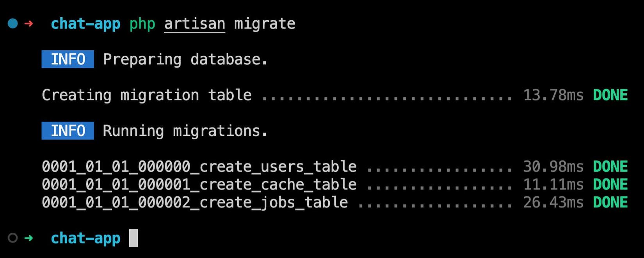Image resolution: width=644 pixels, height=258 pixels.
Task: Click the 11.11ms timing value
Action: click(553, 185)
